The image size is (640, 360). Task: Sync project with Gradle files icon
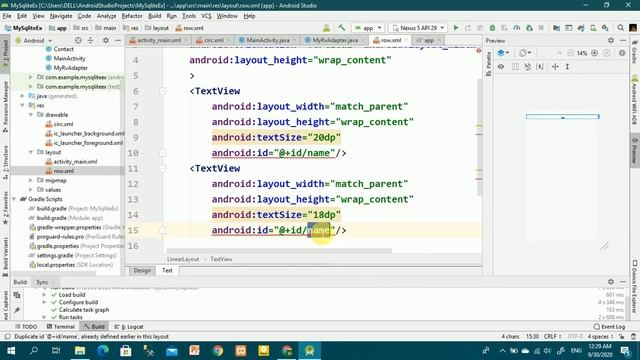[581, 28]
